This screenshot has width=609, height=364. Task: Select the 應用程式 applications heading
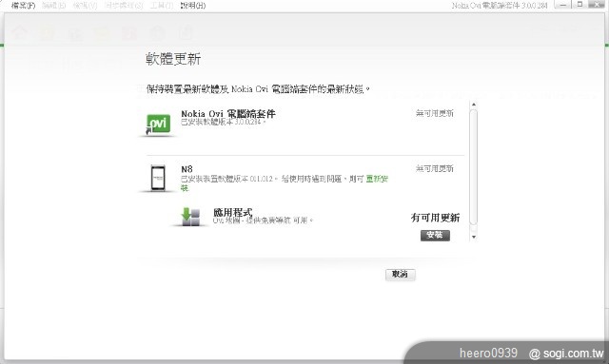click(x=232, y=212)
